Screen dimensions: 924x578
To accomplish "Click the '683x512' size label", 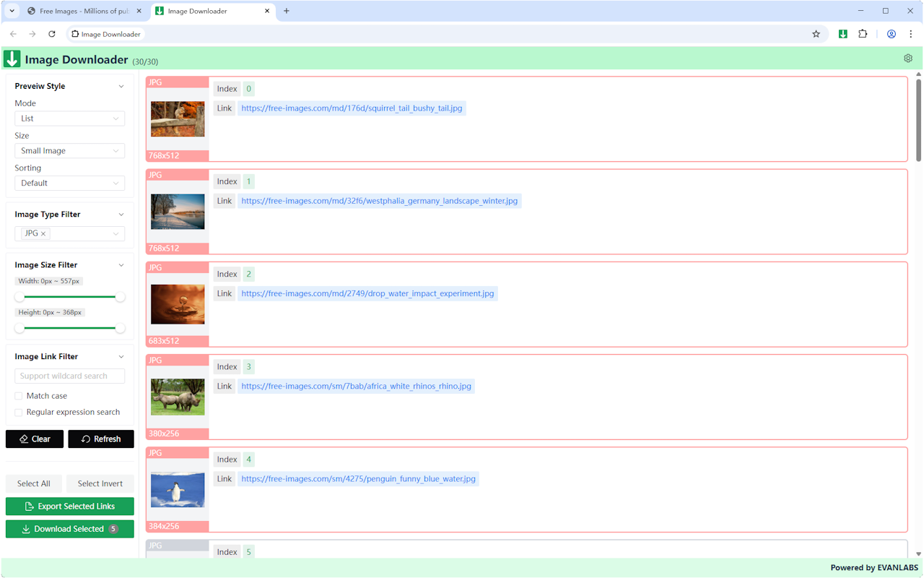I will [x=164, y=341].
